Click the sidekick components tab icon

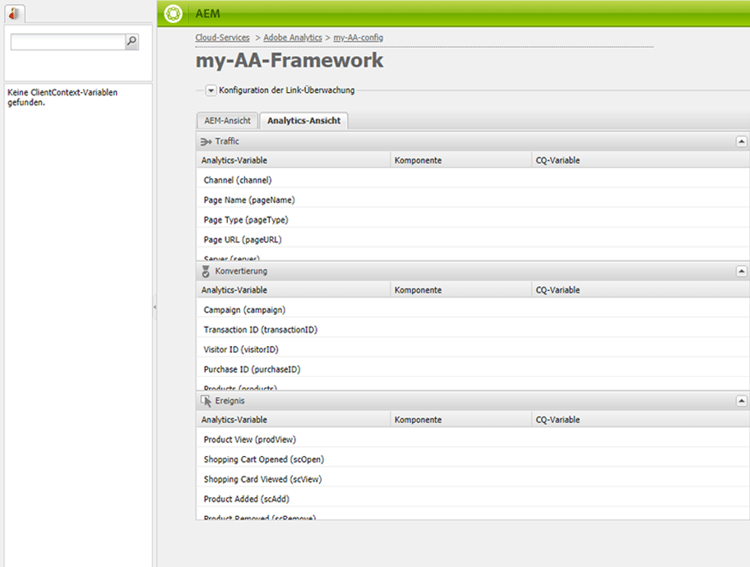(x=14, y=13)
